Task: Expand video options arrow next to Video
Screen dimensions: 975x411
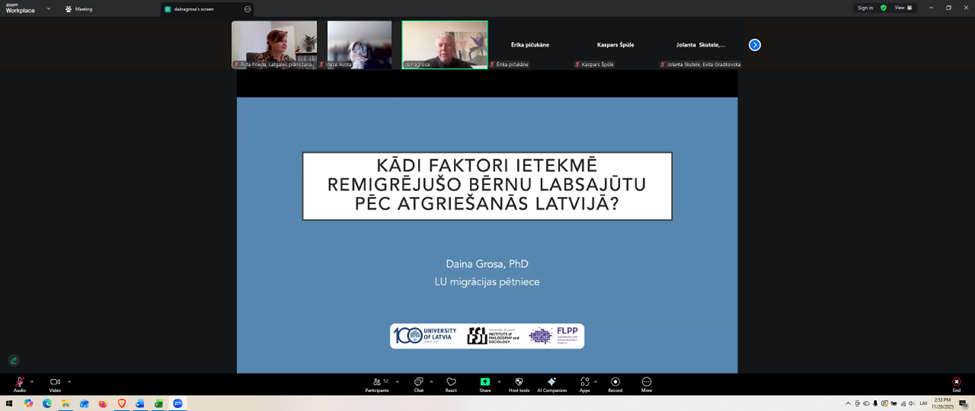Action: click(x=69, y=381)
